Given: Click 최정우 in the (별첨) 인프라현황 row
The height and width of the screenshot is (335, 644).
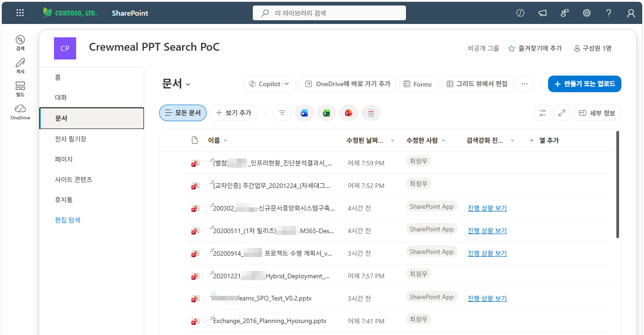Looking at the screenshot, I should point(418,161).
